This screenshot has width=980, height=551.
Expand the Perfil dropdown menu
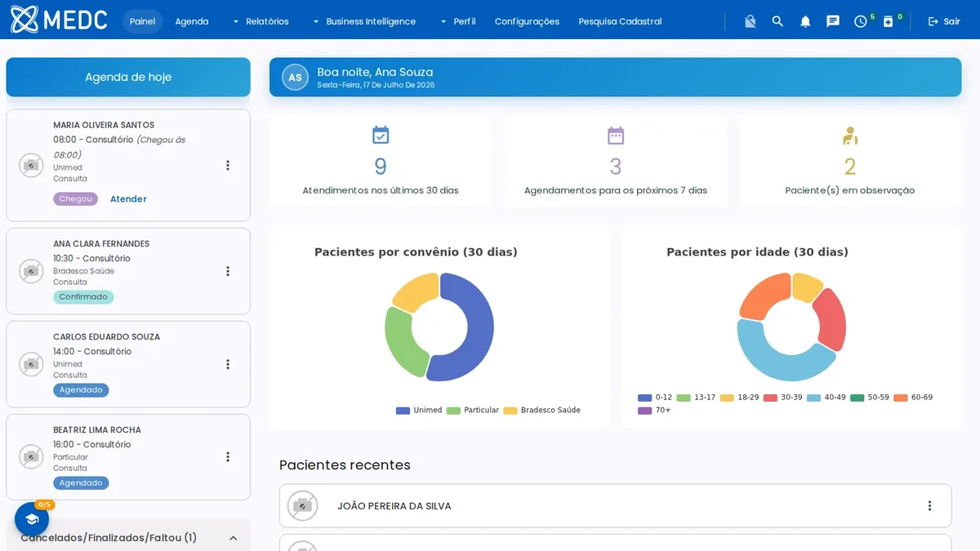457,21
